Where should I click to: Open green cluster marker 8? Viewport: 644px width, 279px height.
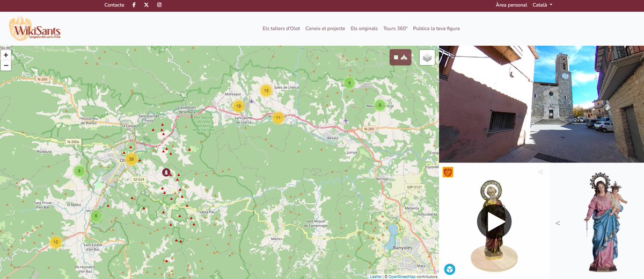(380, 105)
